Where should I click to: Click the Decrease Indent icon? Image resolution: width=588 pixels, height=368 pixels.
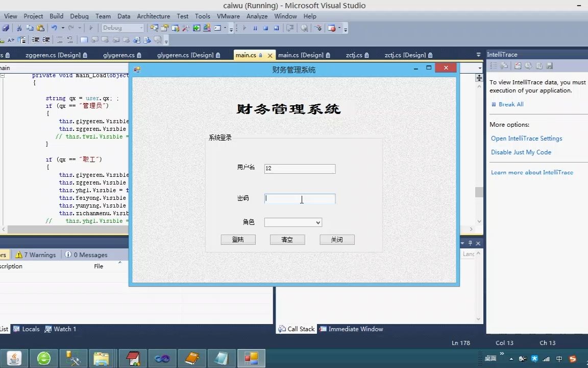click(36, 39)
